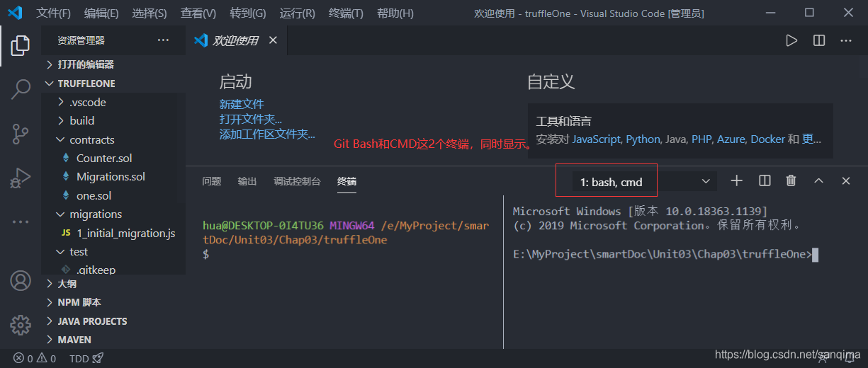Open the 帮助(H) menu
Image resolution: width=868 pixels, height=368 pixels.
click(x=395, y=13)
